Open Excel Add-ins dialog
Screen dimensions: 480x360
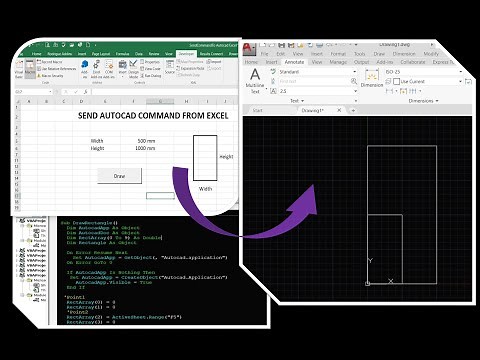[96, 69]
